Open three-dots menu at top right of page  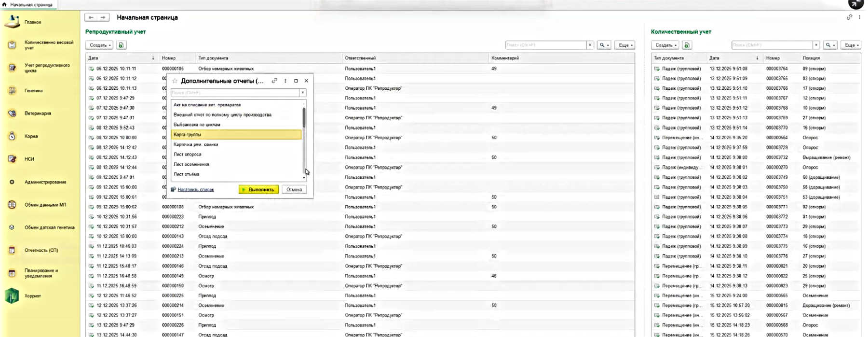(859, 17)
